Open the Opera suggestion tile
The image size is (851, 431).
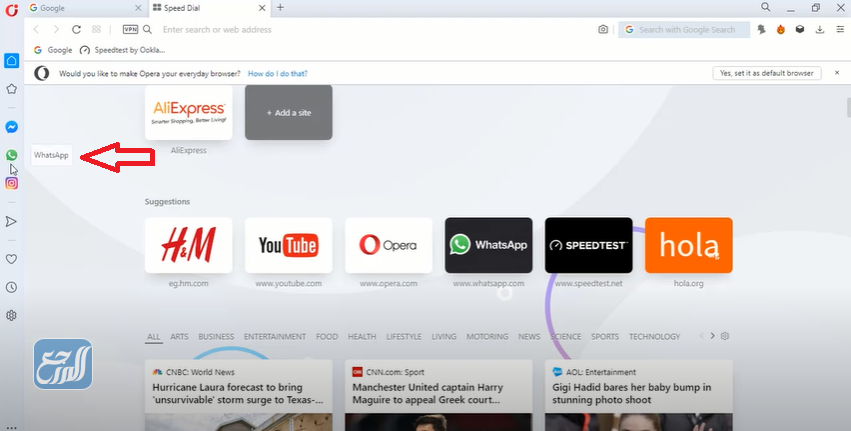[x=389, y=245]
